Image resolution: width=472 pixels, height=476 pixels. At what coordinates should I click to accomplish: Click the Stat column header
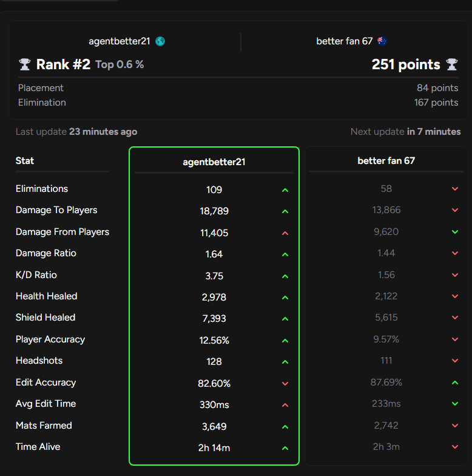click(x=25, y=160)
